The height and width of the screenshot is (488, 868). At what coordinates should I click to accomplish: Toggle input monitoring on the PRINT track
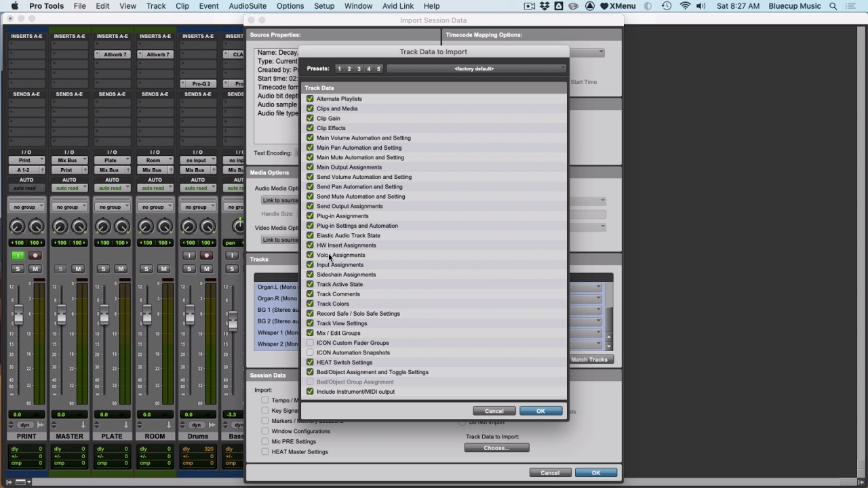click(18, 256)
